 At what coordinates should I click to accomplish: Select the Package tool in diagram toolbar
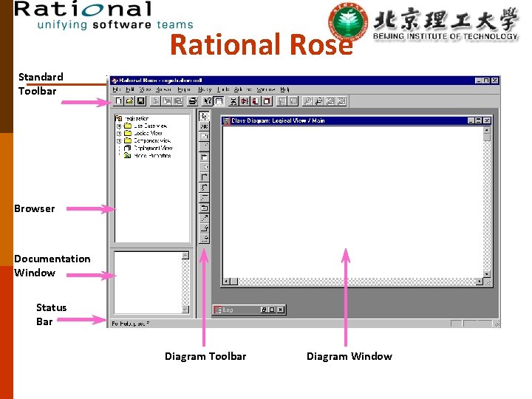pos(204,208)
